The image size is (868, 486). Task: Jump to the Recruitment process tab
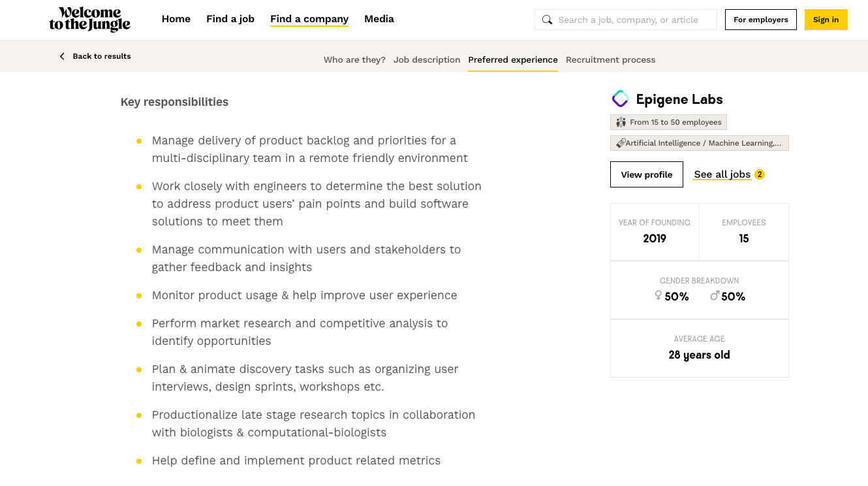[x=611, y=59]
